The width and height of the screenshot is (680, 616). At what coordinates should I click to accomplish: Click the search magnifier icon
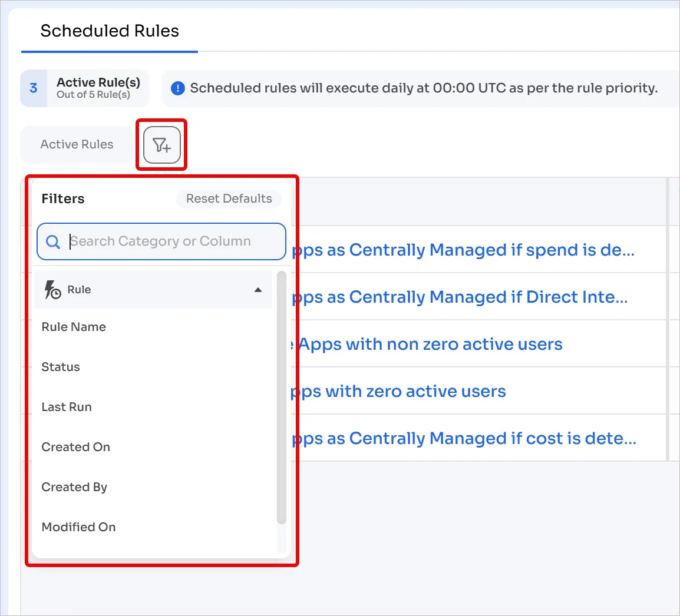(53, 242)
